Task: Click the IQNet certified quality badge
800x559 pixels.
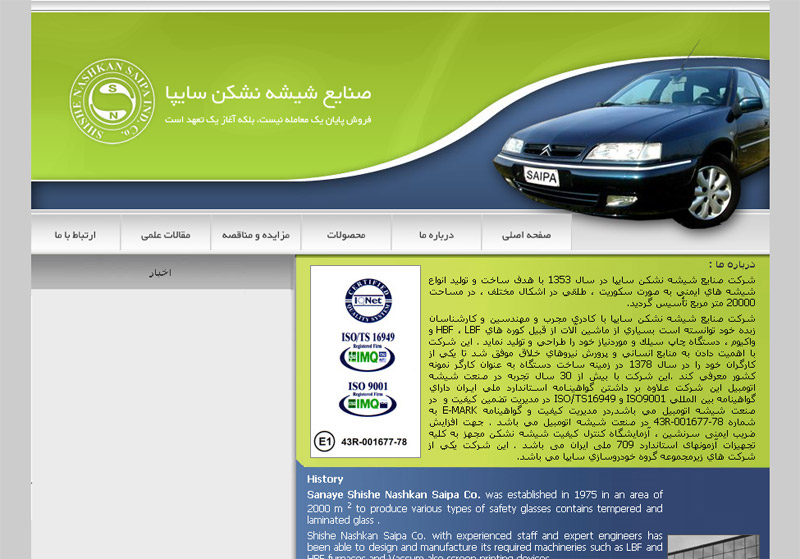Action: click(x=368, y=300)
